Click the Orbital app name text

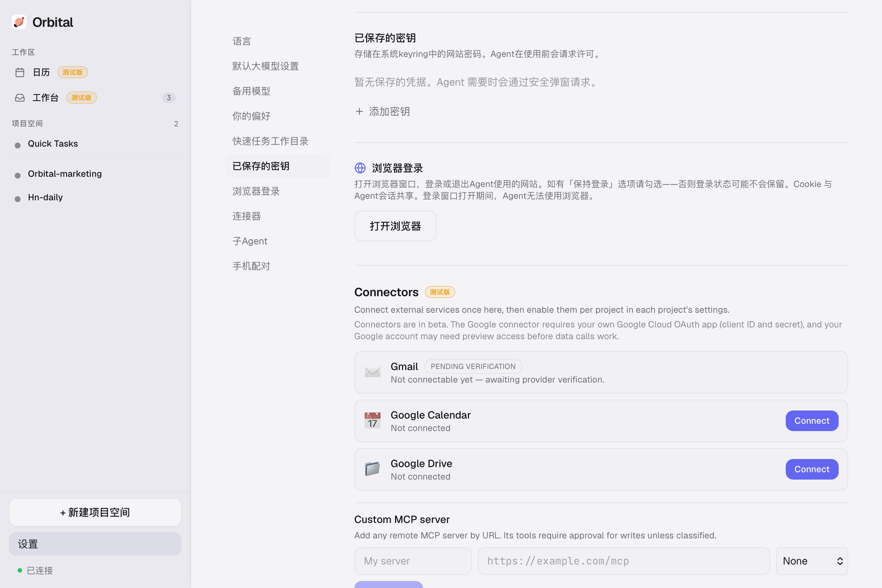[x=53, y=22]
